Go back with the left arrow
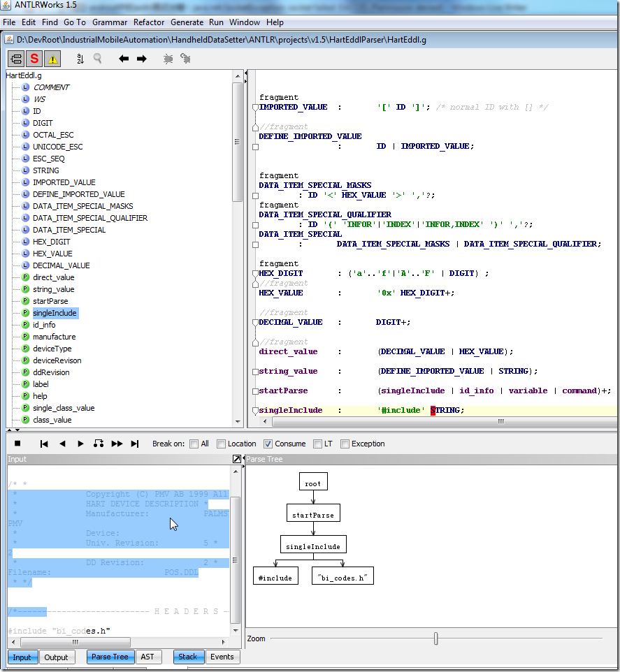620x672 pixels. click(124, 59)
